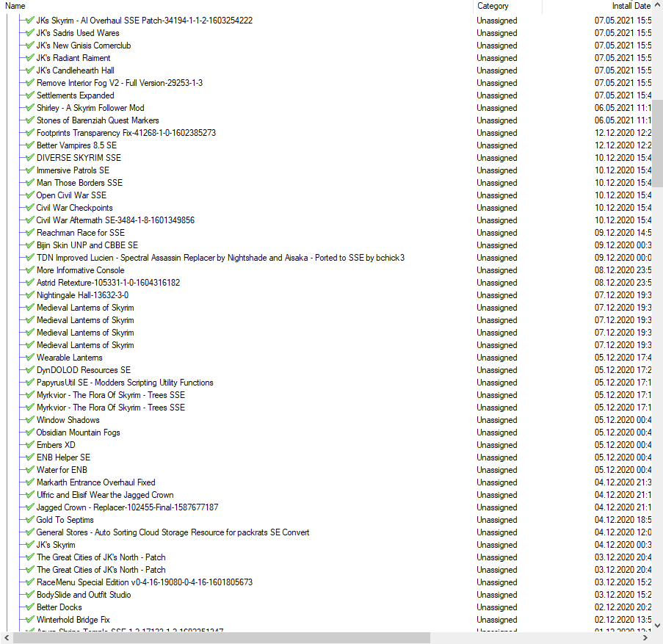Select Markarth Entrance Overhaul Fixed

96,482
